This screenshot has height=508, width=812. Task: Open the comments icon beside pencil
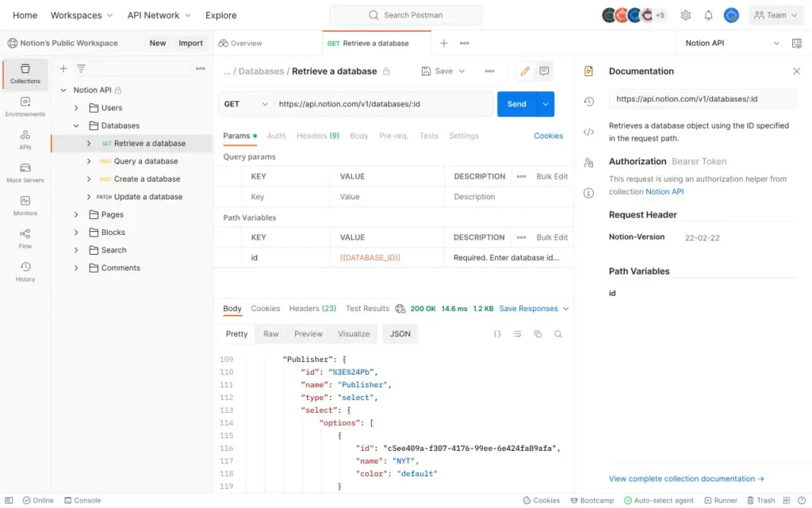544,71
